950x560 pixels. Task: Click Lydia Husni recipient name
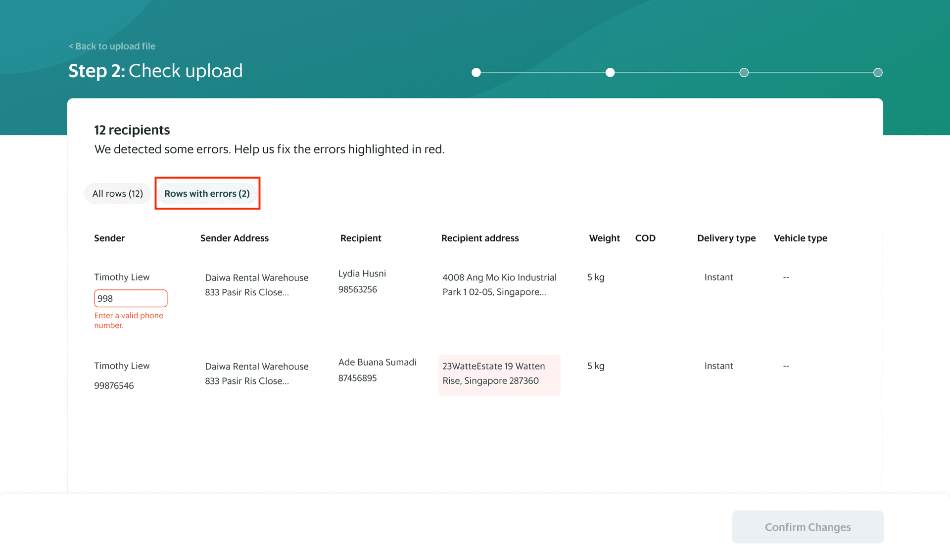point(362,273)
